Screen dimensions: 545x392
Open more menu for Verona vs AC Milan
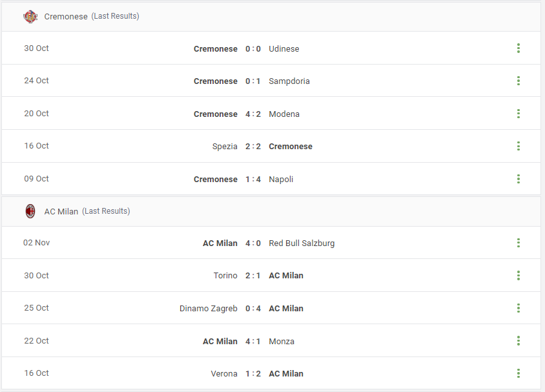519,373
